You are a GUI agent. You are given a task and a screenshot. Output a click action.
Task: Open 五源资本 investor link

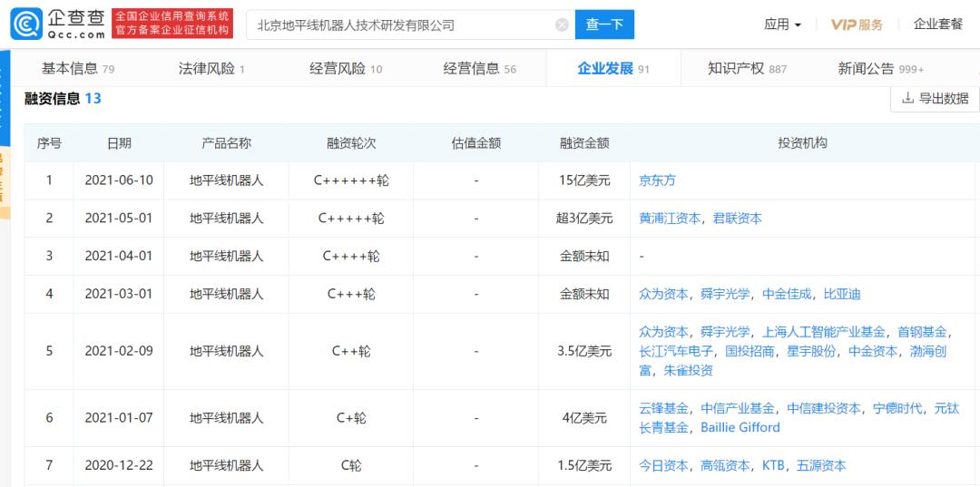point(821,465)
